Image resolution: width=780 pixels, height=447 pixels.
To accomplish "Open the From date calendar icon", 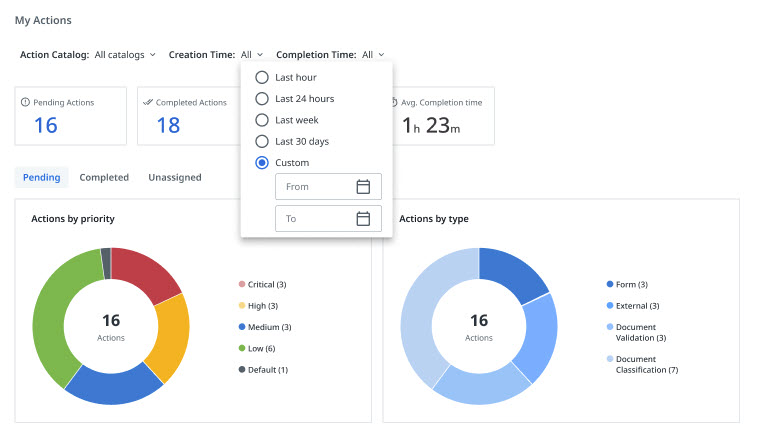I will click(363, 186).
